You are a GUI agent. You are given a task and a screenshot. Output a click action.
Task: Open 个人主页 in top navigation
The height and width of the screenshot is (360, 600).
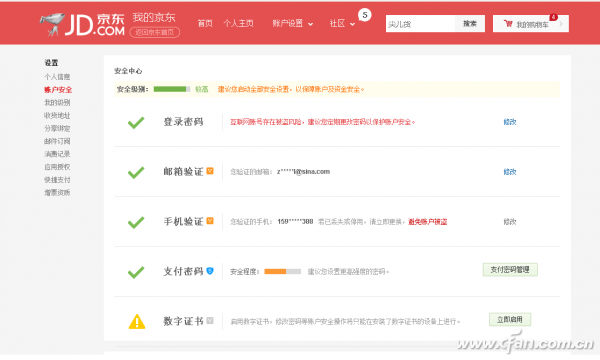click(x=238, y=24)
